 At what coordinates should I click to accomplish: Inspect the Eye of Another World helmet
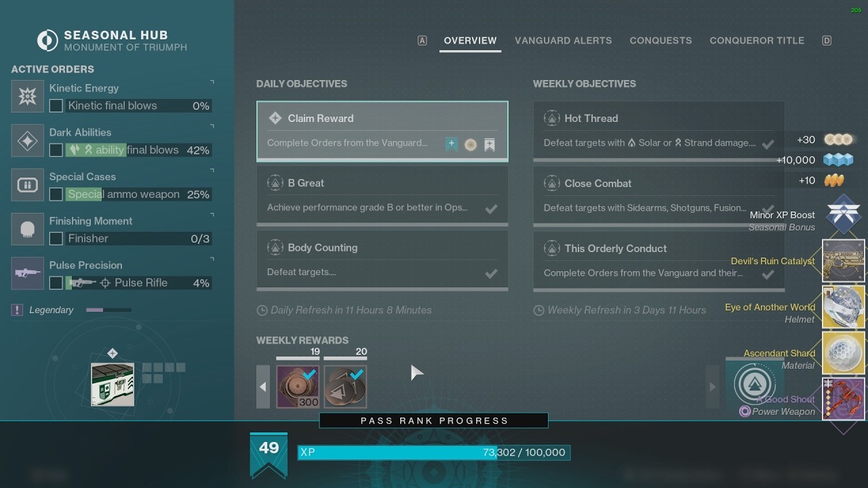[x=844, y=307]
